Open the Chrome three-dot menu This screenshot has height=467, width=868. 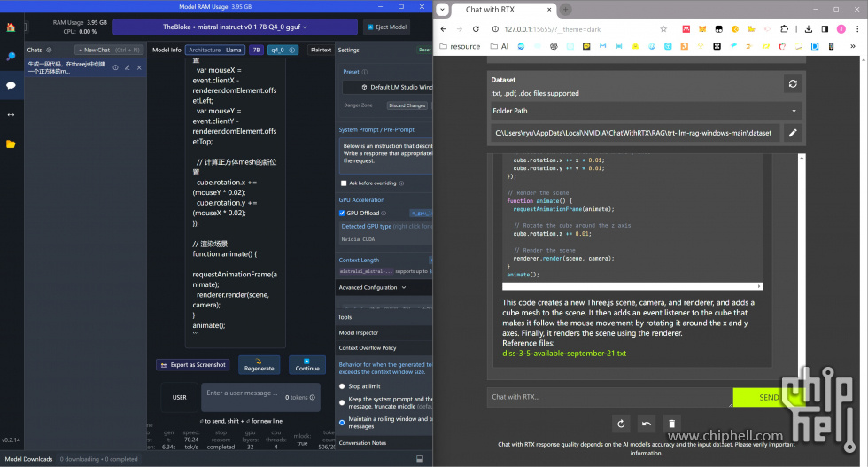coord(857,29)
